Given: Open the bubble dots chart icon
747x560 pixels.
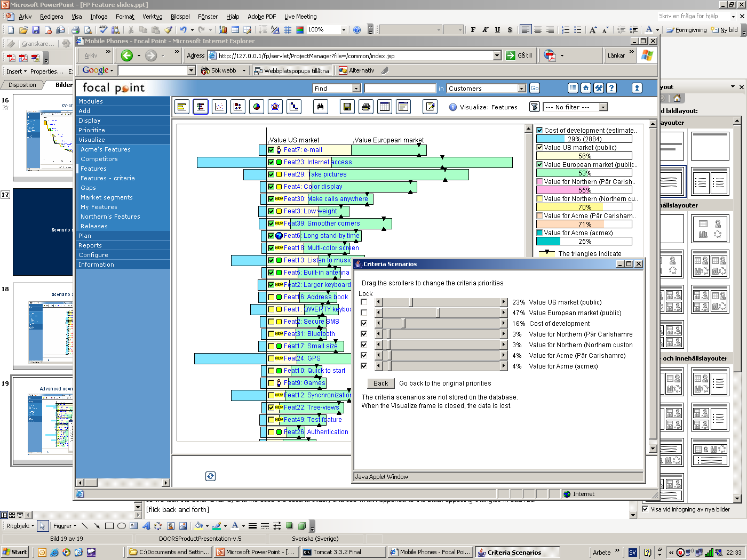Looking at the screenshot, I should click(x=238, y=107).
